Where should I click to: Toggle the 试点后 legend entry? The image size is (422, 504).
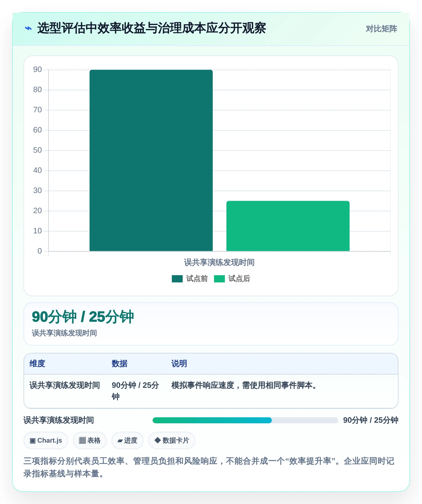click(232, 279)
